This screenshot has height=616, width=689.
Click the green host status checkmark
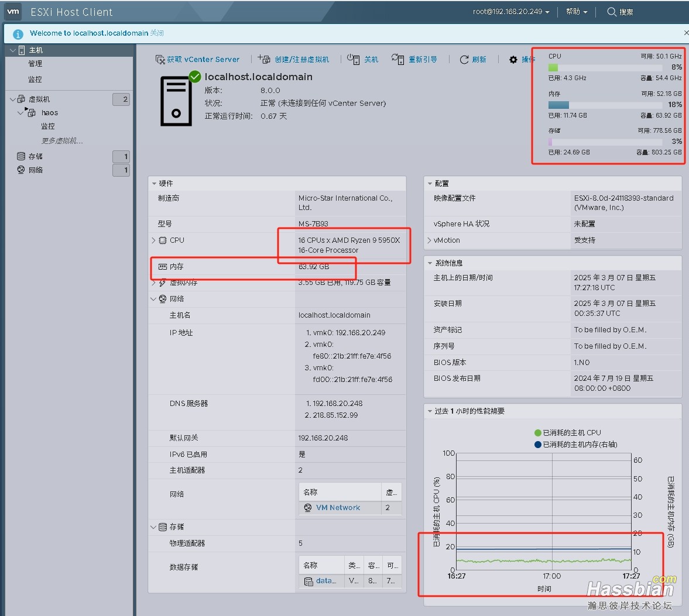coord(195,77)
